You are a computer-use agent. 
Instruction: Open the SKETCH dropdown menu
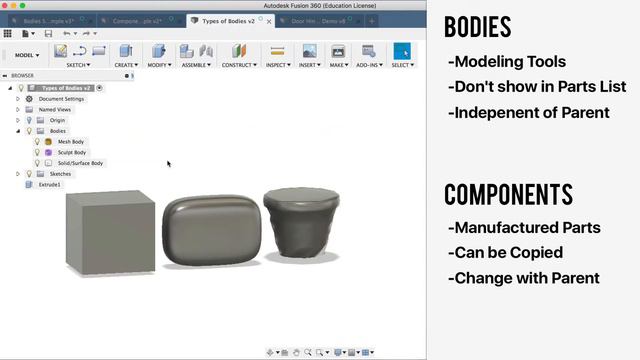[78, 65]
